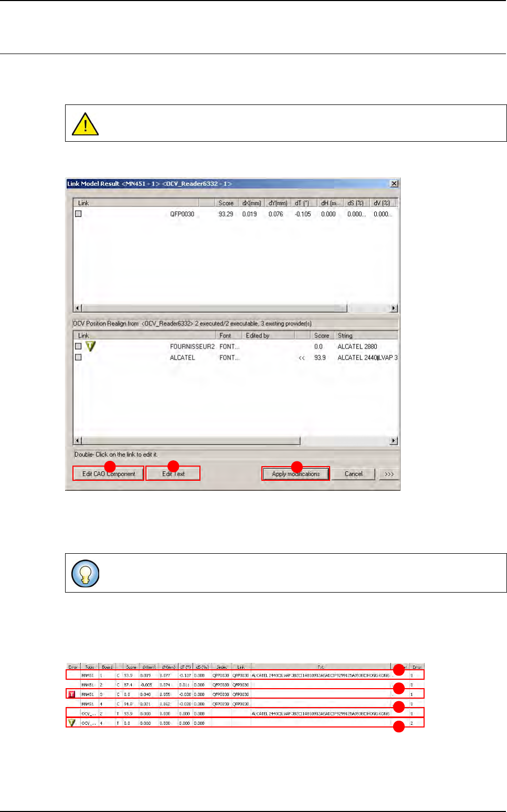Click the upper list horizontal scrollbar thumb

coord(215,308)
